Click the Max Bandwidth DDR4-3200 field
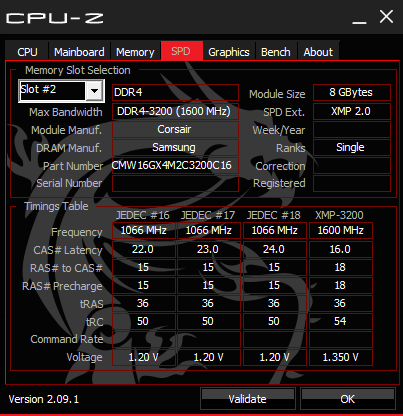This screenshot has width=403, height=416. [175, 111]
